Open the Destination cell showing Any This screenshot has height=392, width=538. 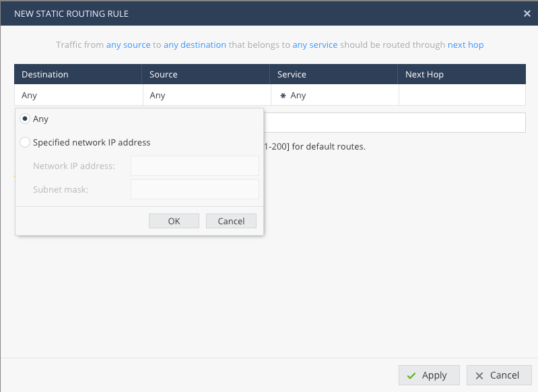click(x=77, y=96)
